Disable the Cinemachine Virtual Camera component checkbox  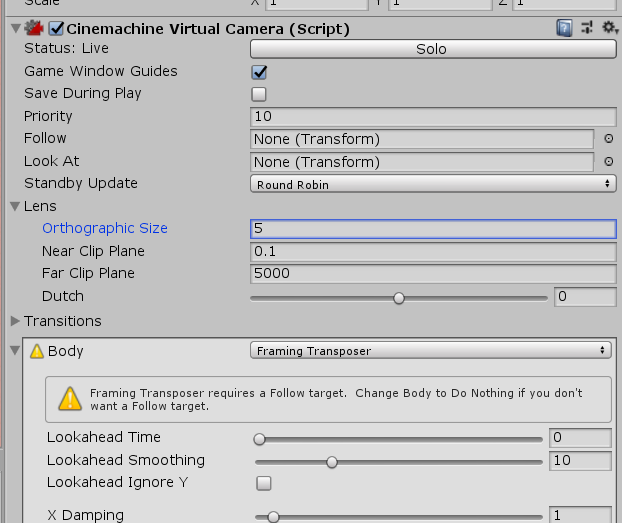coord(56,29)
